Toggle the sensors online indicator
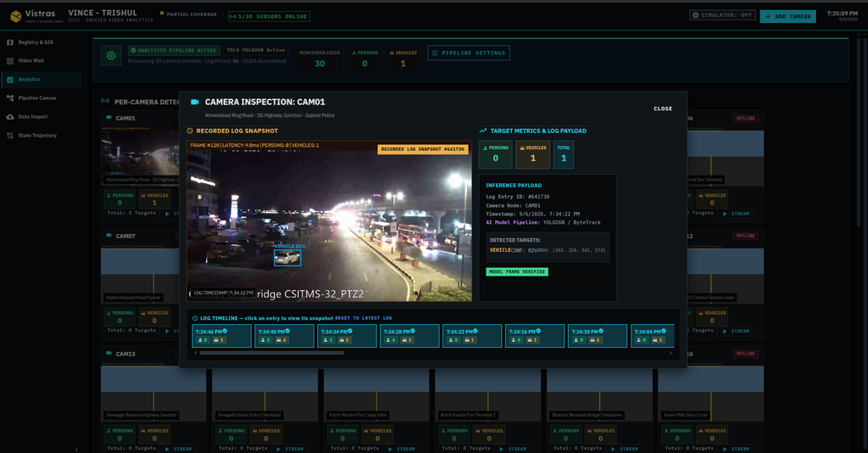 point(269,17)
